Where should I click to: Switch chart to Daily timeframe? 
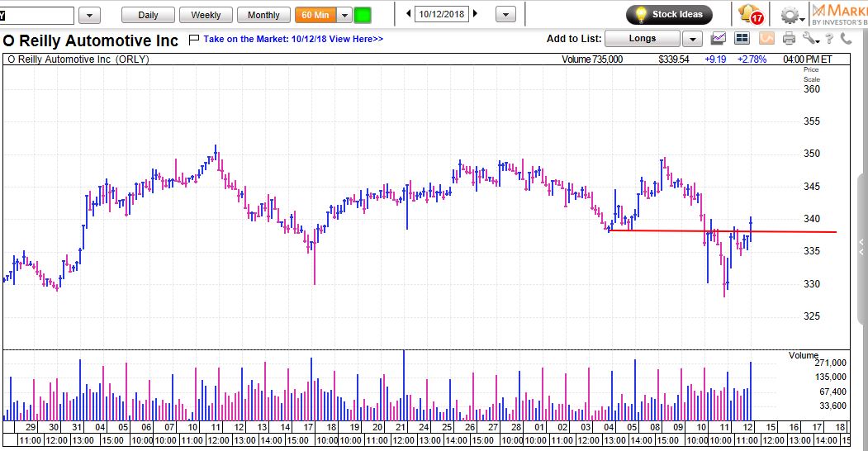pos(148,15)
